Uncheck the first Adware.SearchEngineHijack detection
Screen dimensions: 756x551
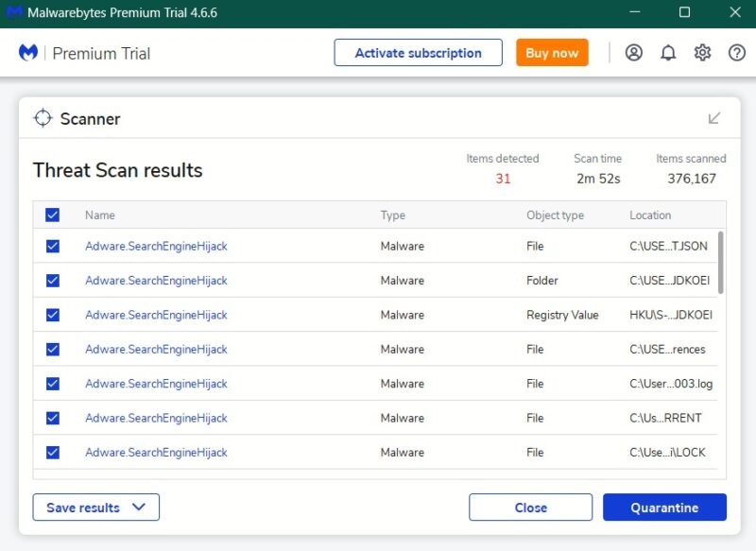[x=52, y=246]
